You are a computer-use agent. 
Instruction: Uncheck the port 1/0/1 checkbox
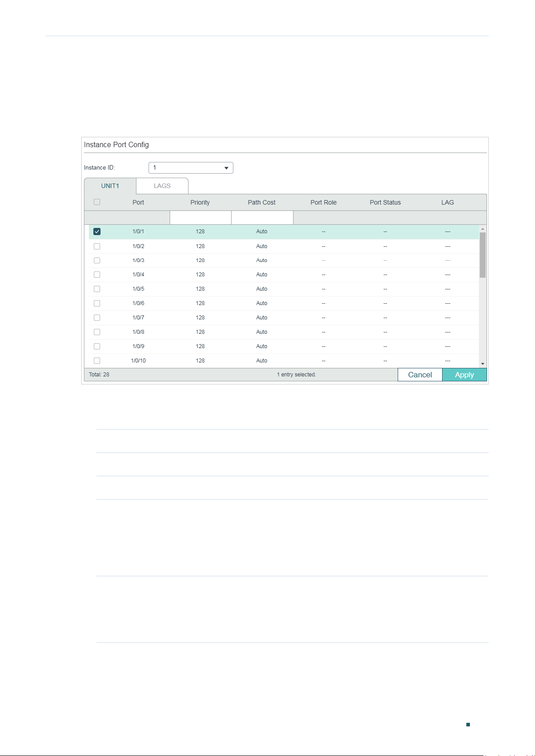(97, 232)
